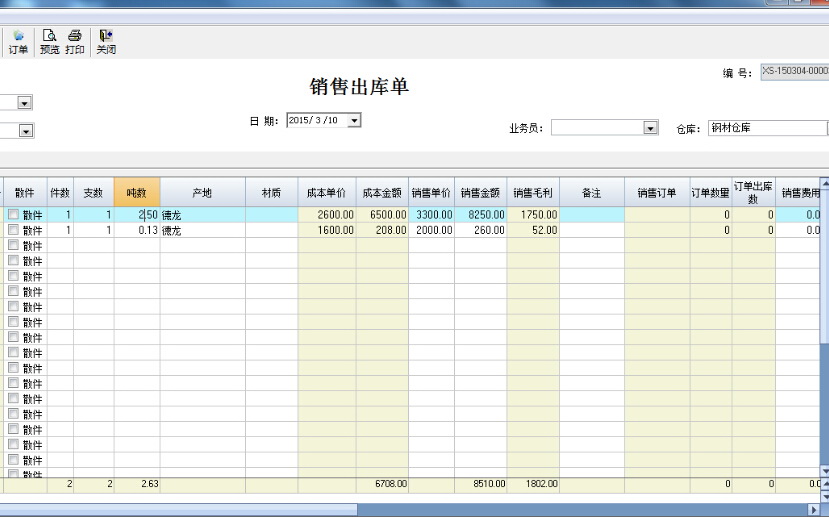This screenshot has height=517, width=829.
Task: Click the 编号 field XS-150304
Action: click(795, 71)
